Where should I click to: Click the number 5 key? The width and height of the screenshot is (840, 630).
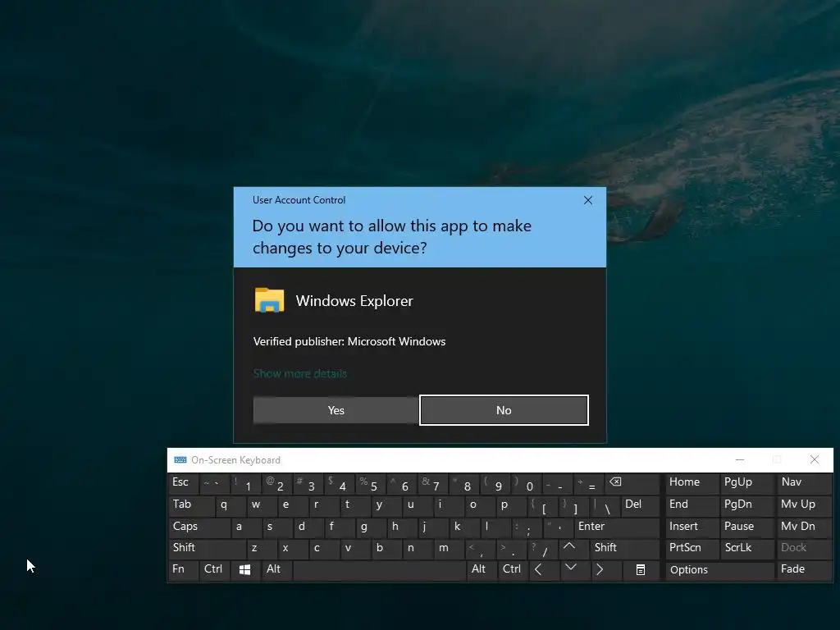coord(371,483)
